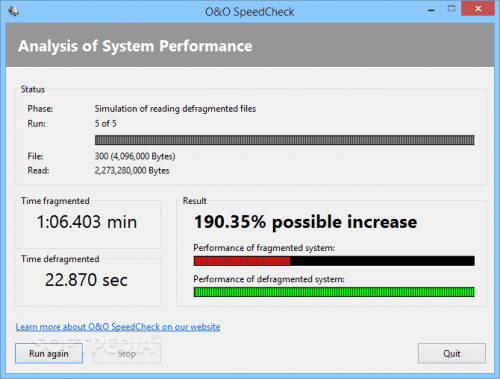Click the gray run progress bar
500x379 pixels.
285,140
